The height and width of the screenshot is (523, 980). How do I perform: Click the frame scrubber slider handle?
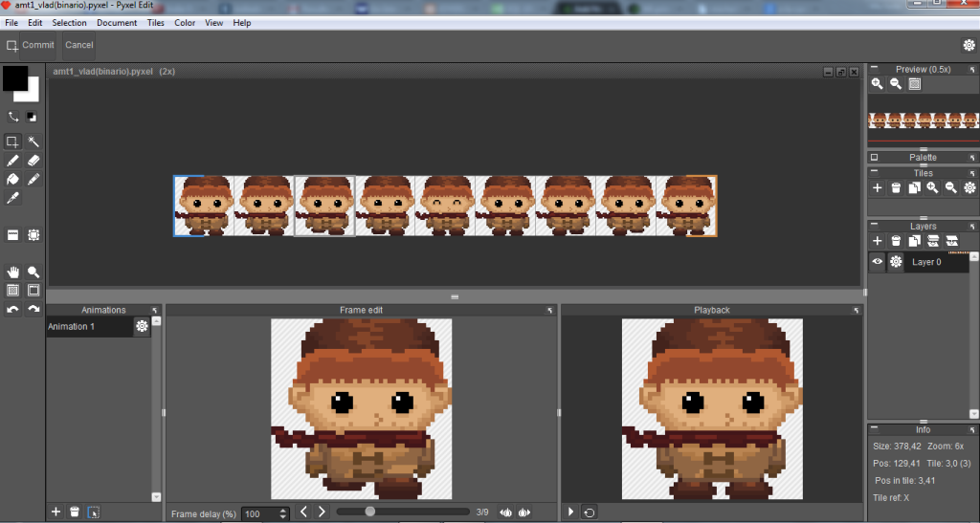click(x=370, y=512)
